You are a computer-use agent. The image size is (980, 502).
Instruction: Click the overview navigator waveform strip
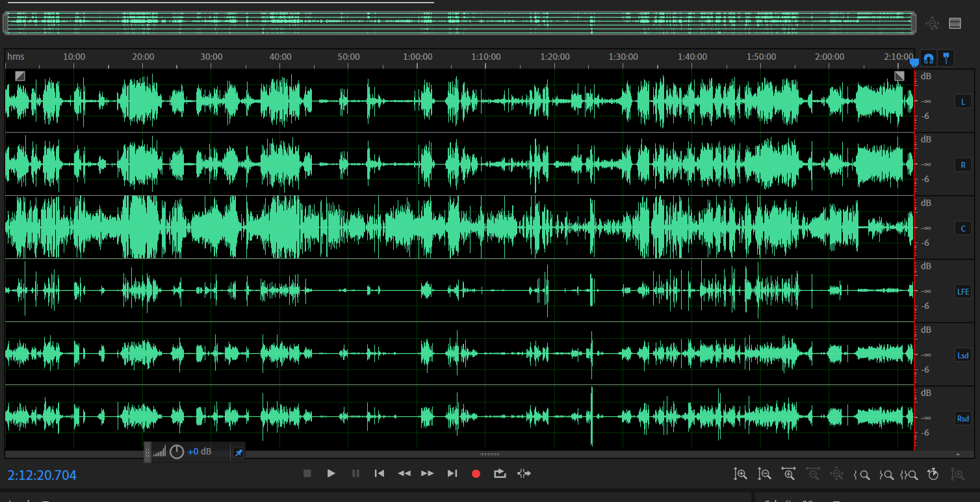coord(459,23)
